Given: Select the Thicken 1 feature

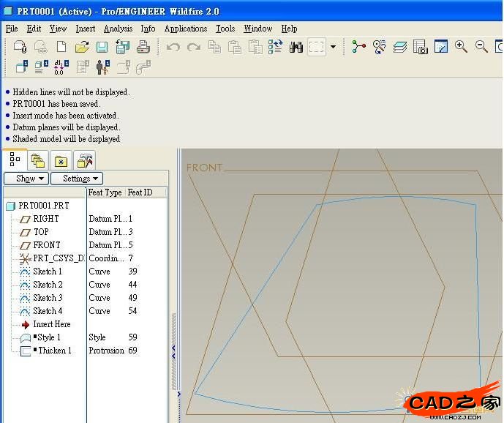Looking at the screenshot, I should click(x=54, y=351).
